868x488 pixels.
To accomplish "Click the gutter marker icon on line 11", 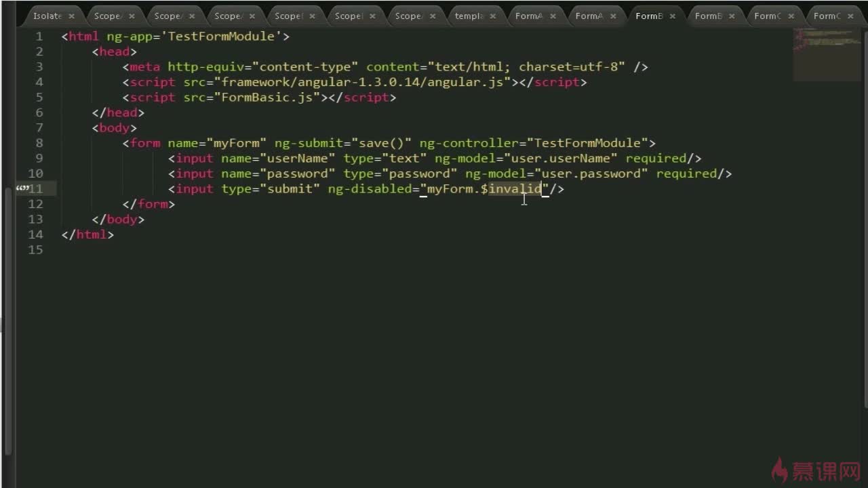I will tap(22, 188).
